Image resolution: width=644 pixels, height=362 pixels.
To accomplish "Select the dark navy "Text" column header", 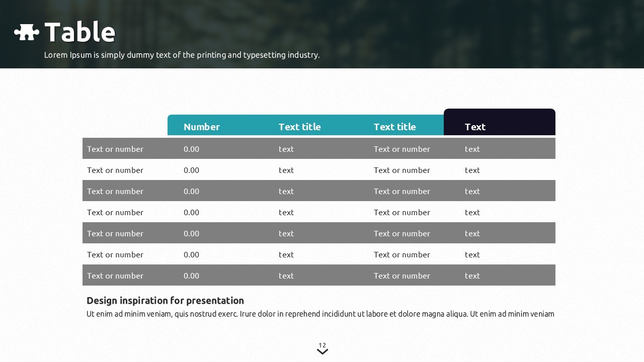I will click(x=475, y=127).
